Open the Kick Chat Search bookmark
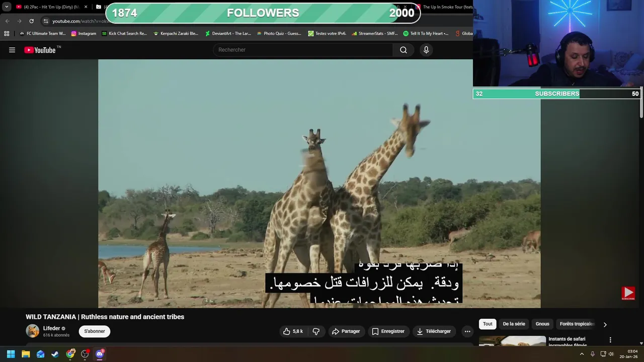 click(124, 34)
